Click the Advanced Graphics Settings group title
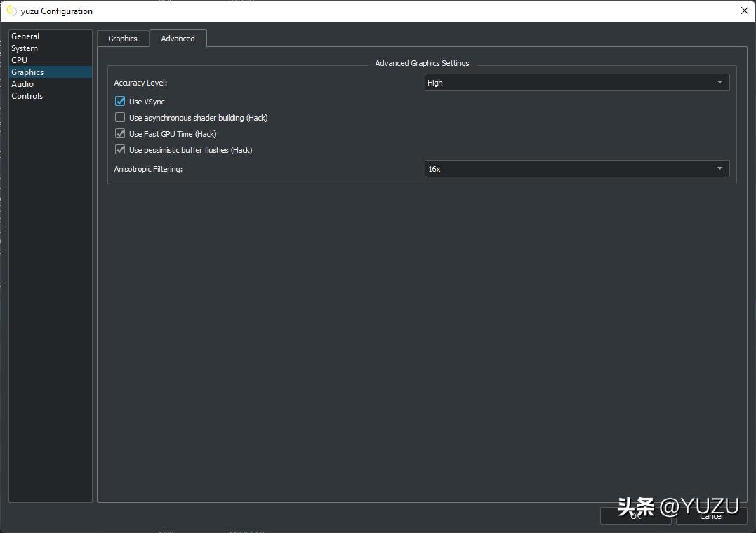This screenshot has height=533, width=756. pyautogui.click(x=422, y=63)
